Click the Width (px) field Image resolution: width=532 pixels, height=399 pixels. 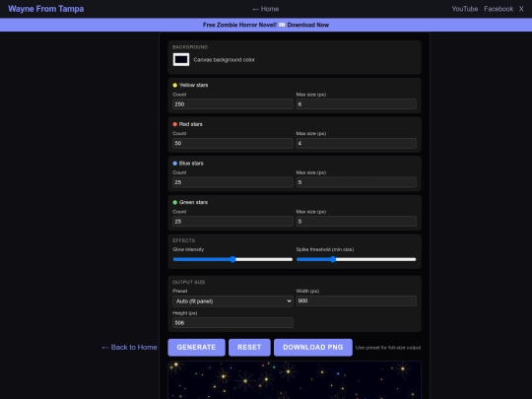[357, 300]
